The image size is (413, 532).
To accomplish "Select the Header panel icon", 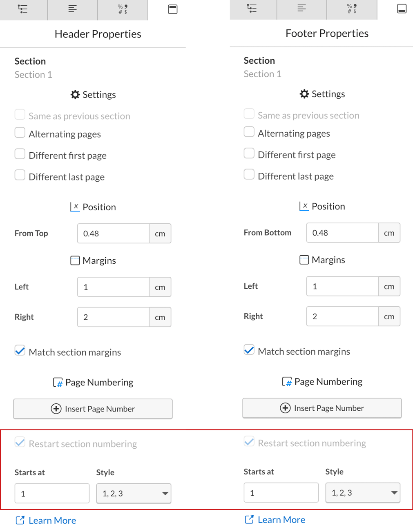I will coord(172,9).
